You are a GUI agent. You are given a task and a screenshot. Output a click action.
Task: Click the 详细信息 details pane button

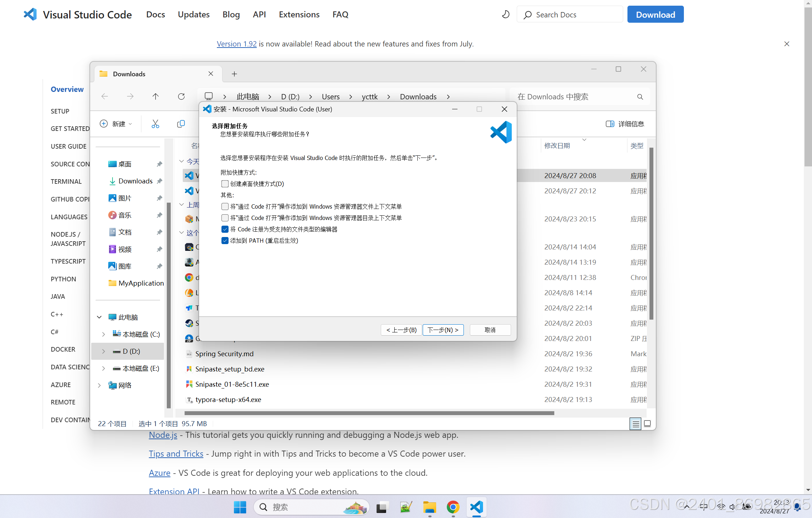[x=625, y=124]
